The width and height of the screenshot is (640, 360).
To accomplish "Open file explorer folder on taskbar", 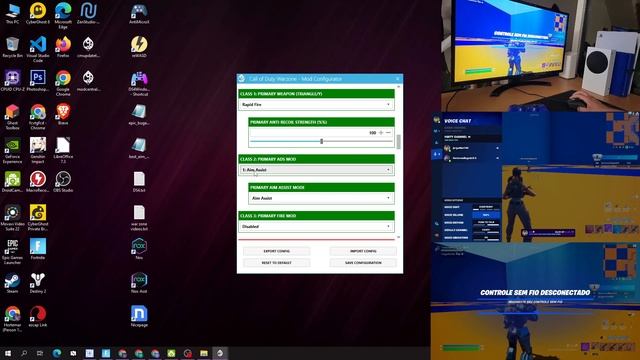I will pos(203,353).
